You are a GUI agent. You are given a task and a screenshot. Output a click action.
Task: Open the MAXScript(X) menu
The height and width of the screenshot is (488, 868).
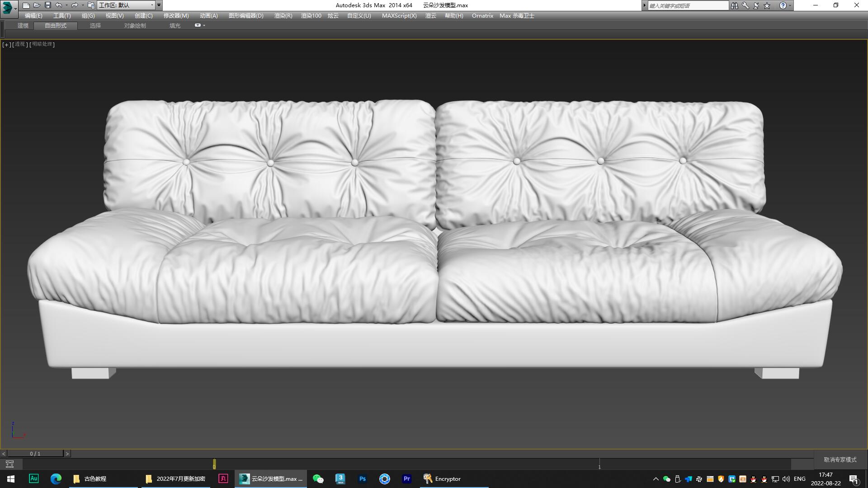[x=400, y=15]
